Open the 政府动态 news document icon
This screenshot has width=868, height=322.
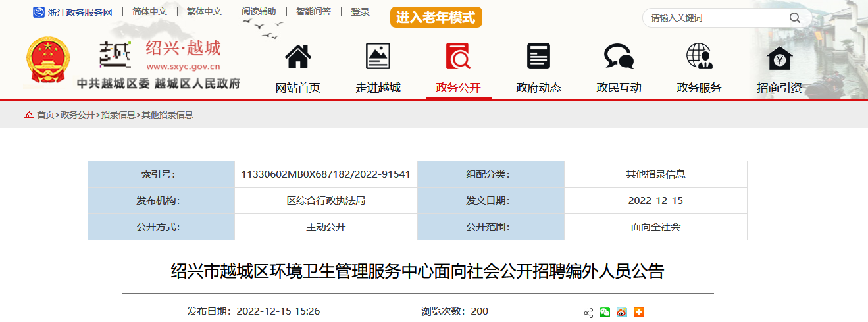538,57
